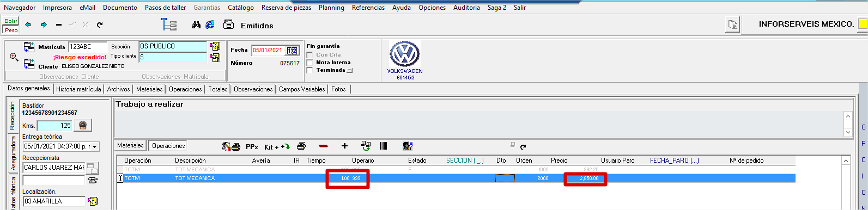Image resolution: width=868 pixels, height=210 pixels.
Task: Open the Tipo cliente lookup icon
Action: coord(215,57)
